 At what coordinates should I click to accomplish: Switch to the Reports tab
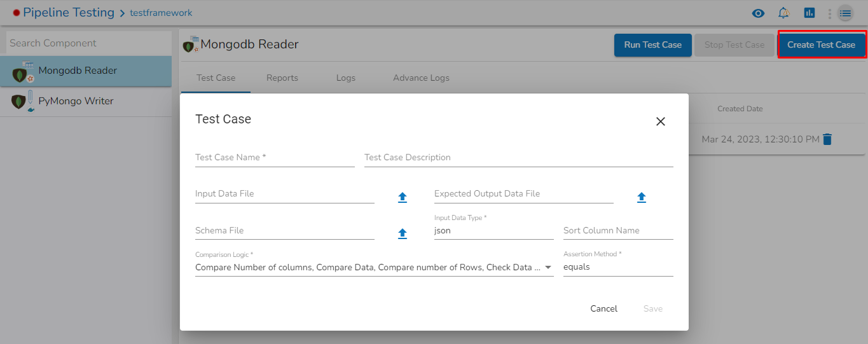pos(282,78)
